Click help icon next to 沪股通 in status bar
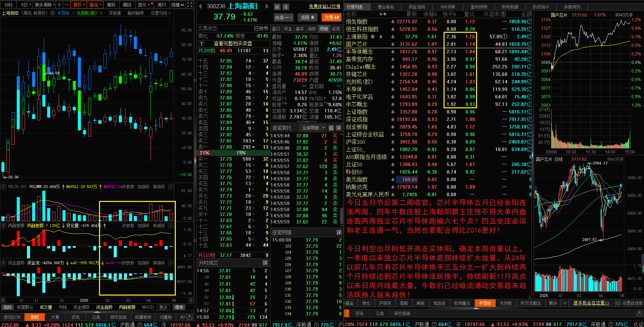This screenshot has height=327, width=644. pyautogui.click(x=139, y=325)
